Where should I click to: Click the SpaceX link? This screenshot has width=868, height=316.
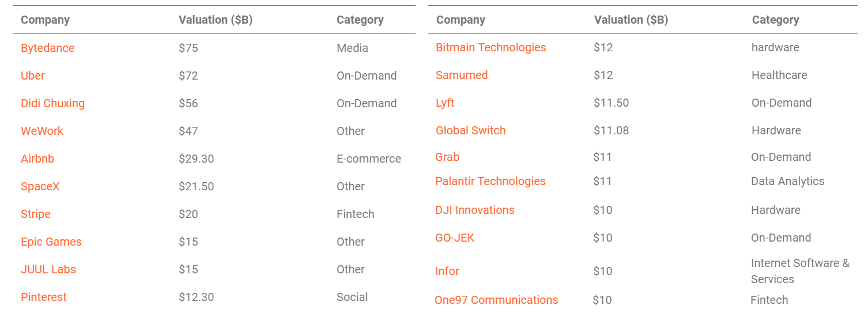coord(40,186)
